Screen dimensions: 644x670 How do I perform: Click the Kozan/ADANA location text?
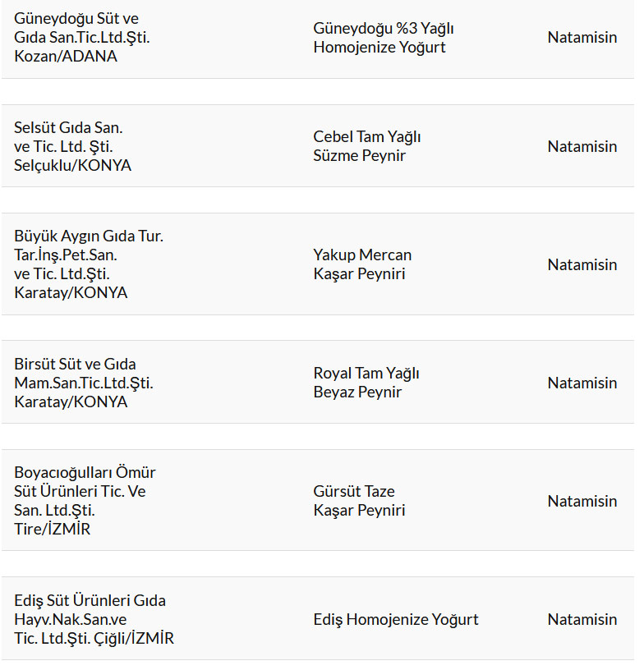tap(66, 57)
